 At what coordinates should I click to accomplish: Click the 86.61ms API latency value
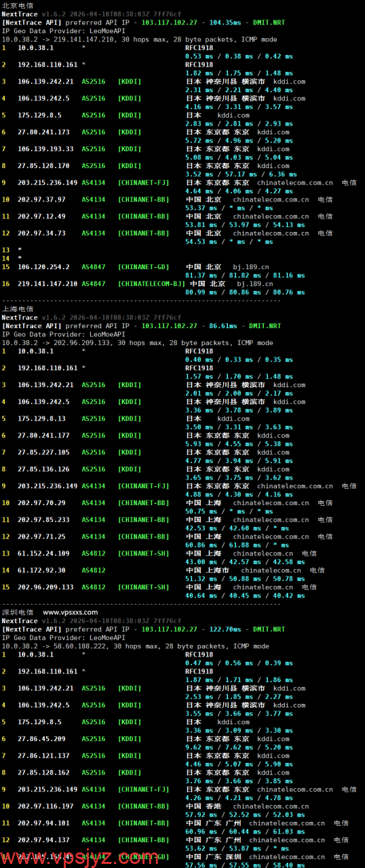tap(224, 325)
